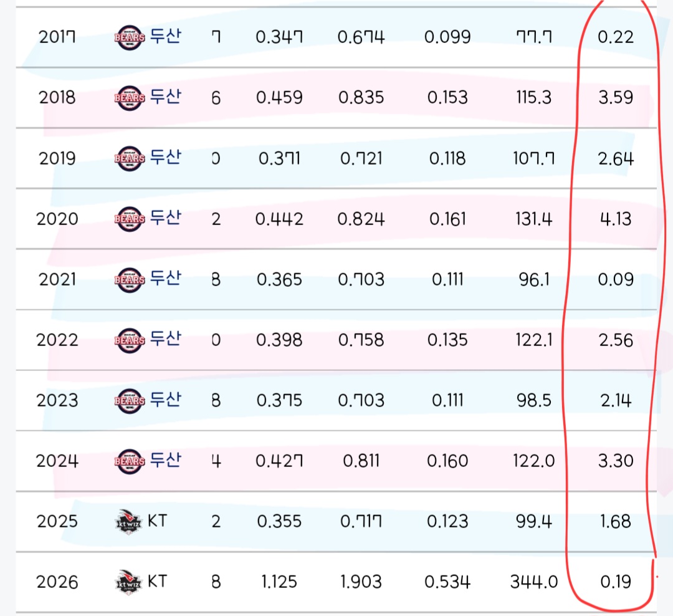Click the Doosan Bears logo in 2018 row
673x616 pixels.
[x=130, y=99]
